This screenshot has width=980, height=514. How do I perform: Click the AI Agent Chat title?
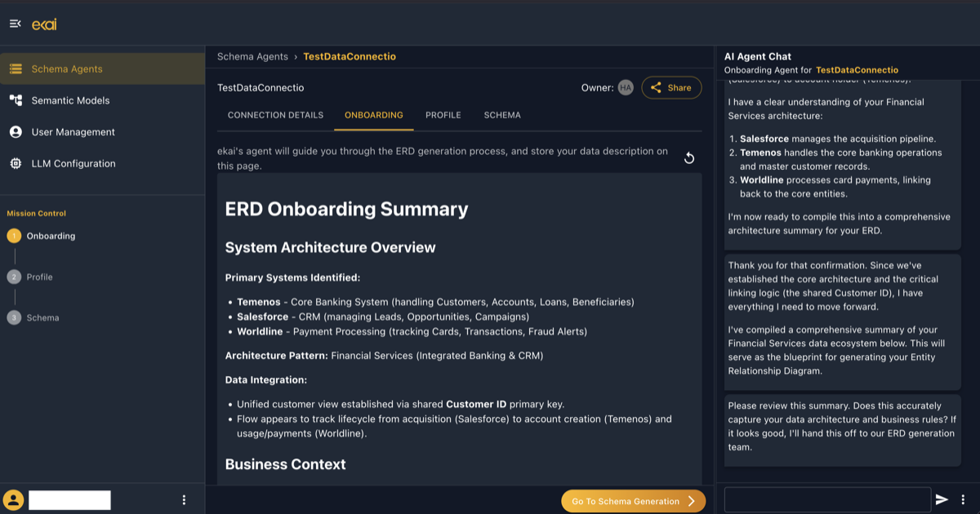[x=758, y=56]
